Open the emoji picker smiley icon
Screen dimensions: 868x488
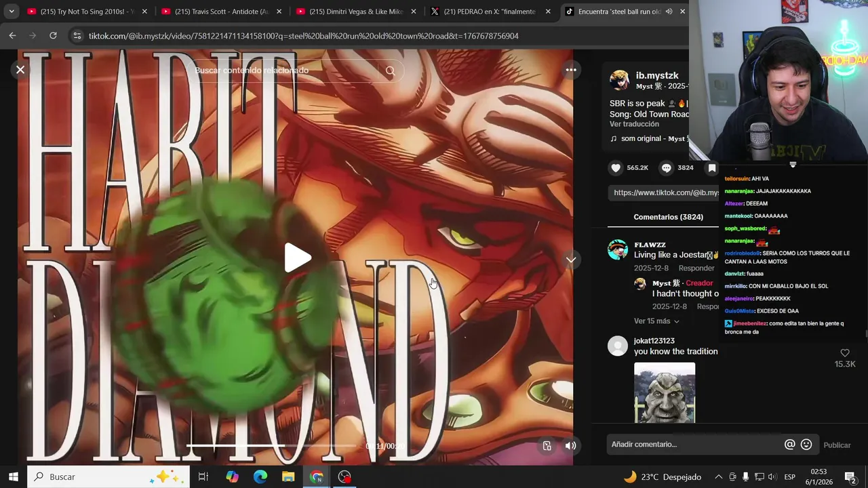(x=806, y=445)
